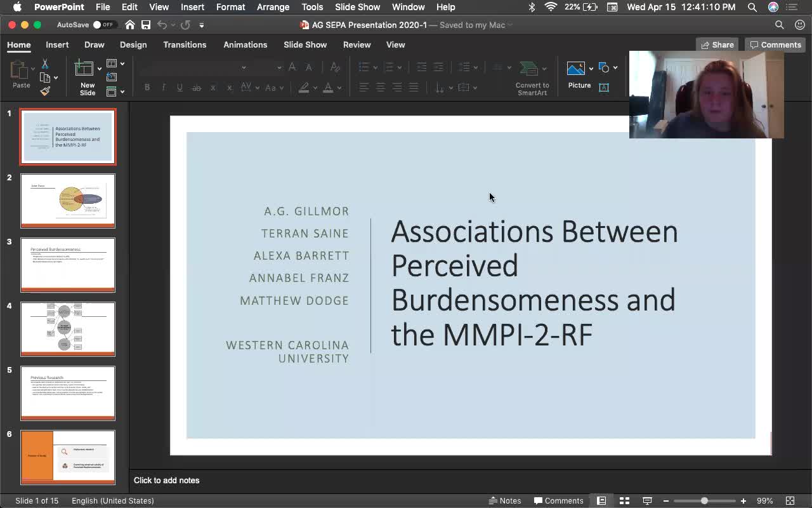Click the 99% zoom level
The height and width of the screenshot is (508, 812).
click(x=764, y=500)
